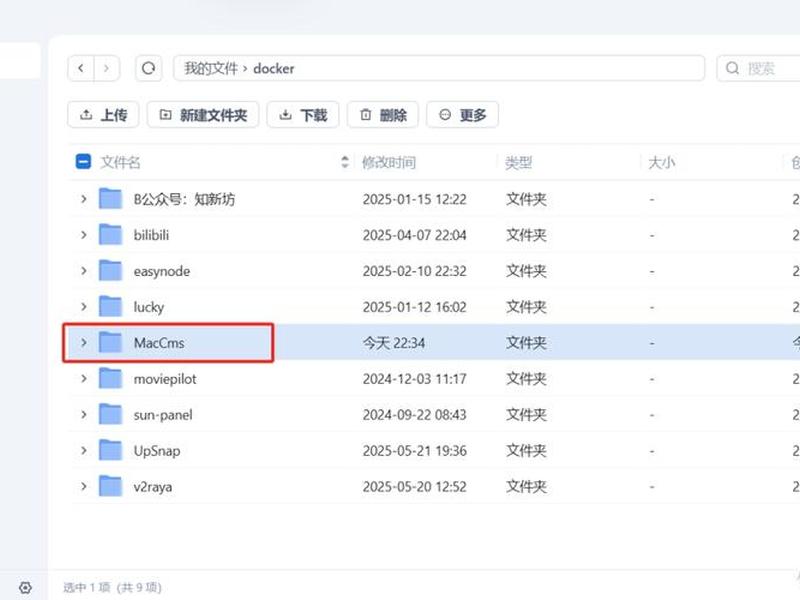Open the 我的文件 breadcrumb

211,68
